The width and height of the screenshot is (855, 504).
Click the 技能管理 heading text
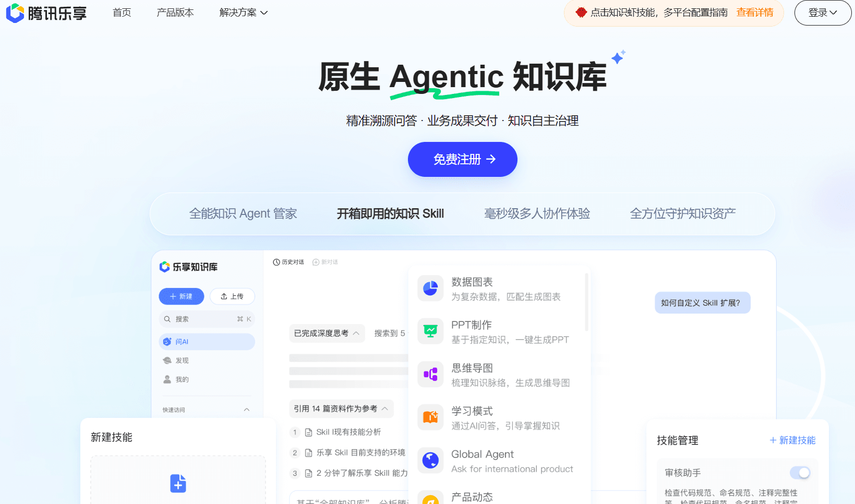[678, 440]
